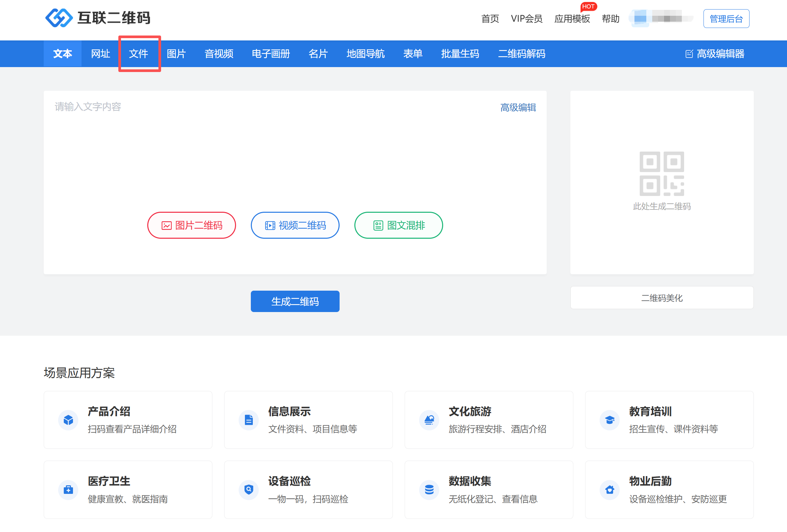
Task: Click the 数据收集 database icon
Action: coord(429,490)
